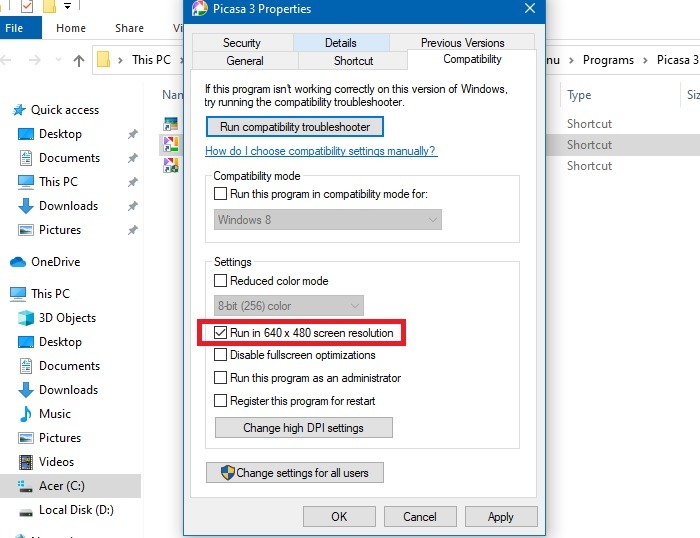The image size is (700, 538).
Task: Click the Videos film strip icon
Action: tap(25, 462)
